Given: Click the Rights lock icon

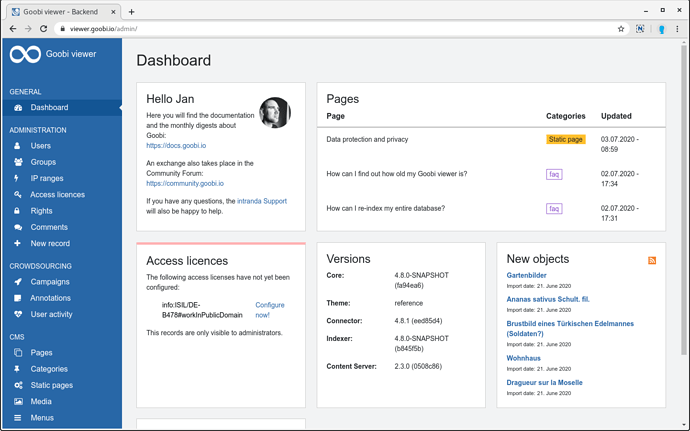Looking at the screenshot, I should click(17, 211).
